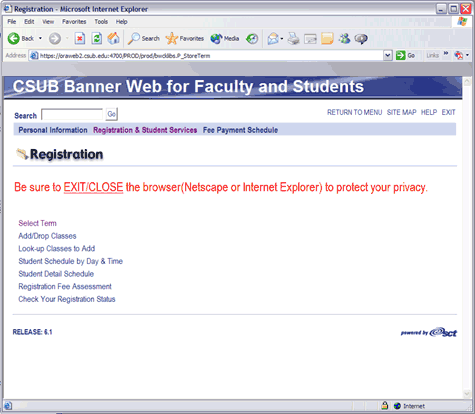Click the Edit page toolbar icon
Screen dimensions: 475x414
[310, 39]
